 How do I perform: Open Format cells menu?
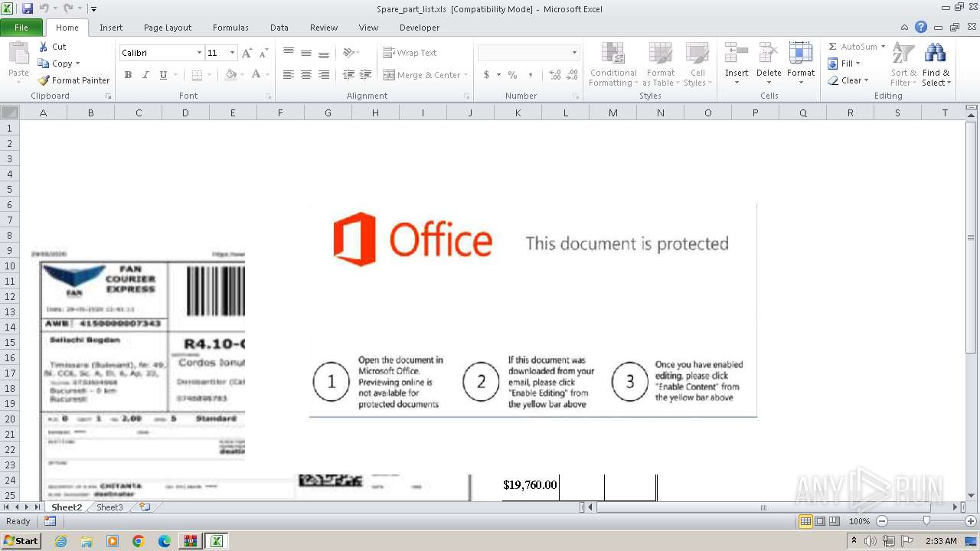coord(801,64)
